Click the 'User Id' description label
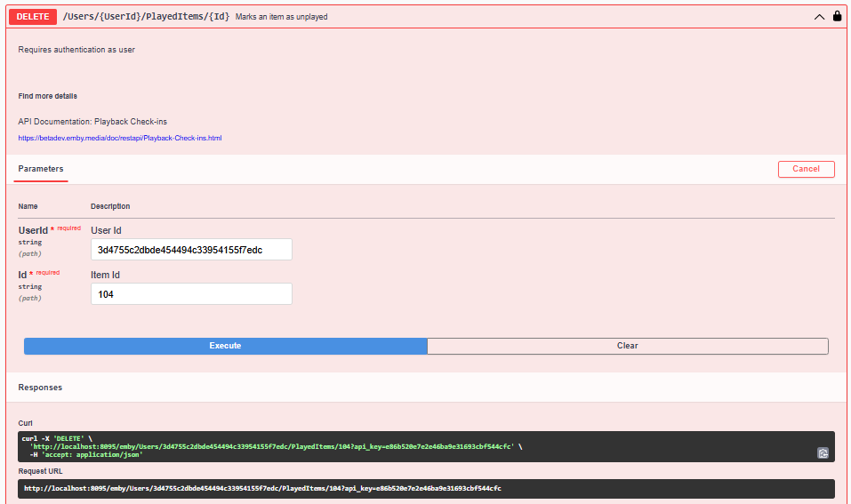This screenshot has height=504, width=851. [106, 230]
